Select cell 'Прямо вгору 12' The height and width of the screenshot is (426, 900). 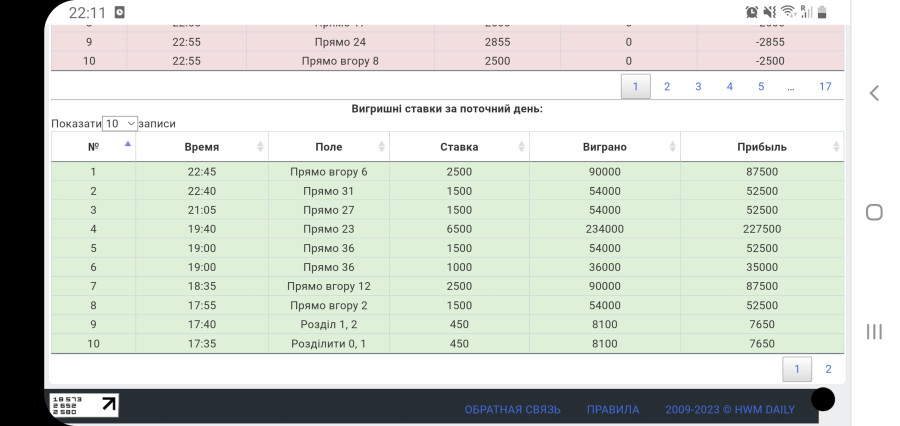tap(329, 286)
